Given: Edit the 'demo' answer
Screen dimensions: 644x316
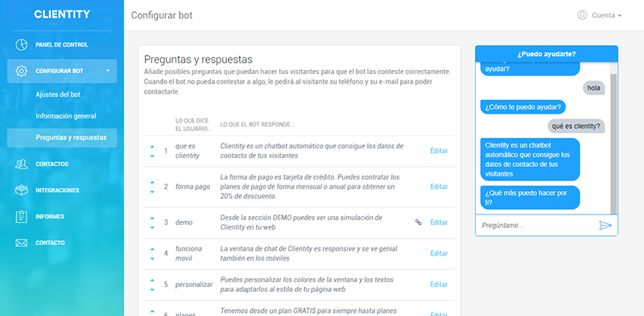Looking at the screenshot, I should 439,222.
